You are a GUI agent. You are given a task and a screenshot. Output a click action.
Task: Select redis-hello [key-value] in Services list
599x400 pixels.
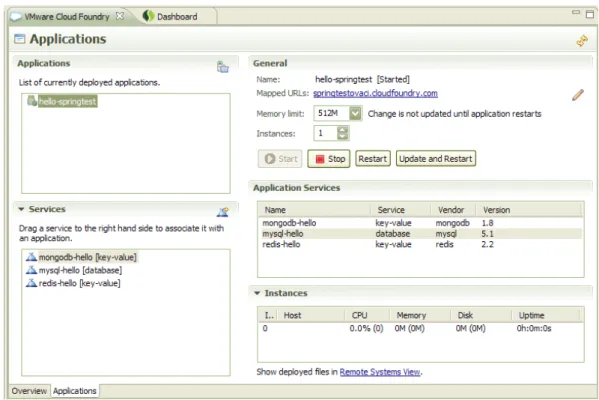point(79,283)
